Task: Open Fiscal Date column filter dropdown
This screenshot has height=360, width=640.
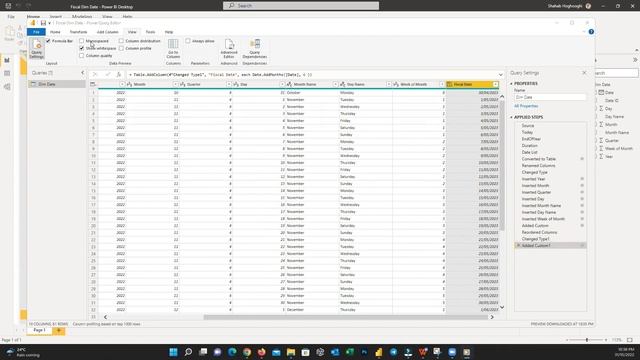Action: pyautogui.click(x=495, y=84)
